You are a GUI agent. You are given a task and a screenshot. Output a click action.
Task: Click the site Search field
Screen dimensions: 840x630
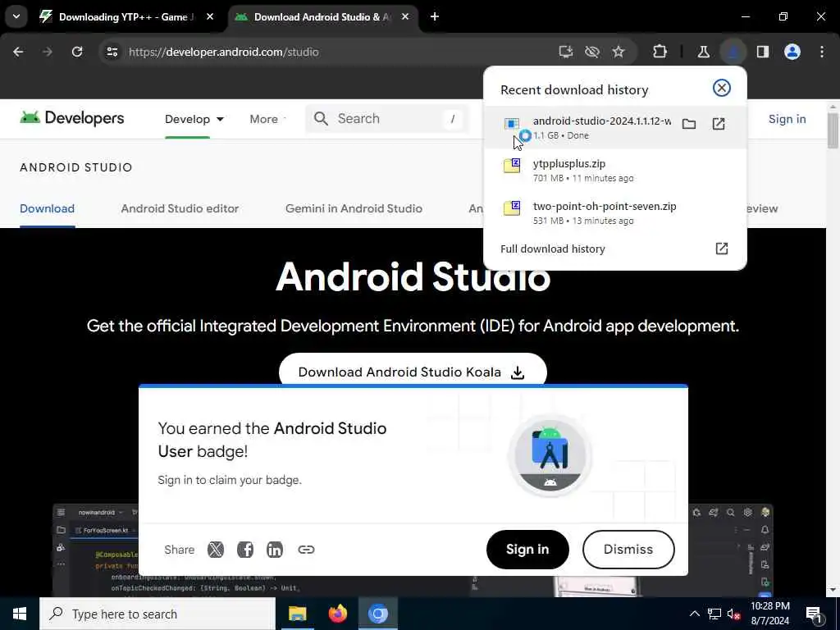pos(387,118)
